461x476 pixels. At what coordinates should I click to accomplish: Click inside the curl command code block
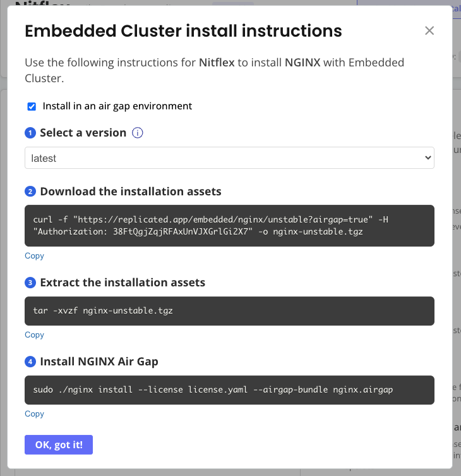(x=229, y=226)
